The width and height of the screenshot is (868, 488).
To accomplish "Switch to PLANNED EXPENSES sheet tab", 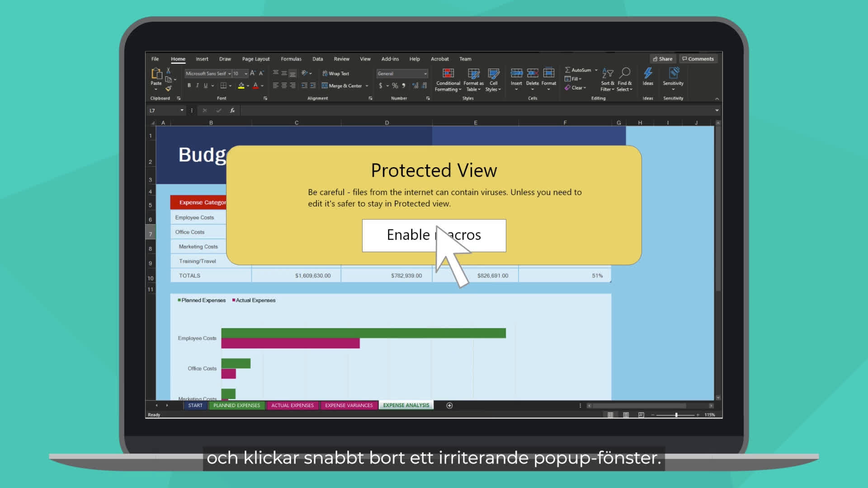I will (236, 405).
